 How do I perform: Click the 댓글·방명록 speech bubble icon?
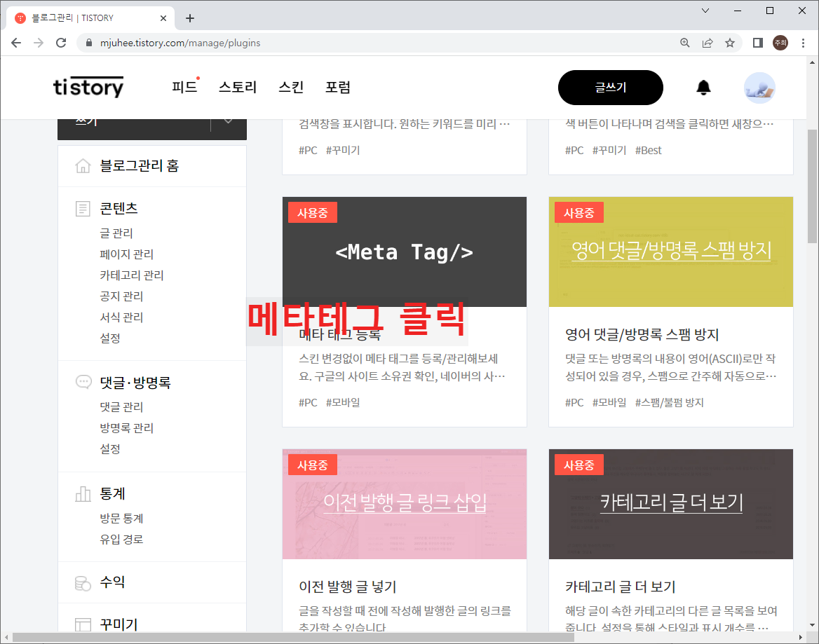pyautogui.click(x=83, y=382)
